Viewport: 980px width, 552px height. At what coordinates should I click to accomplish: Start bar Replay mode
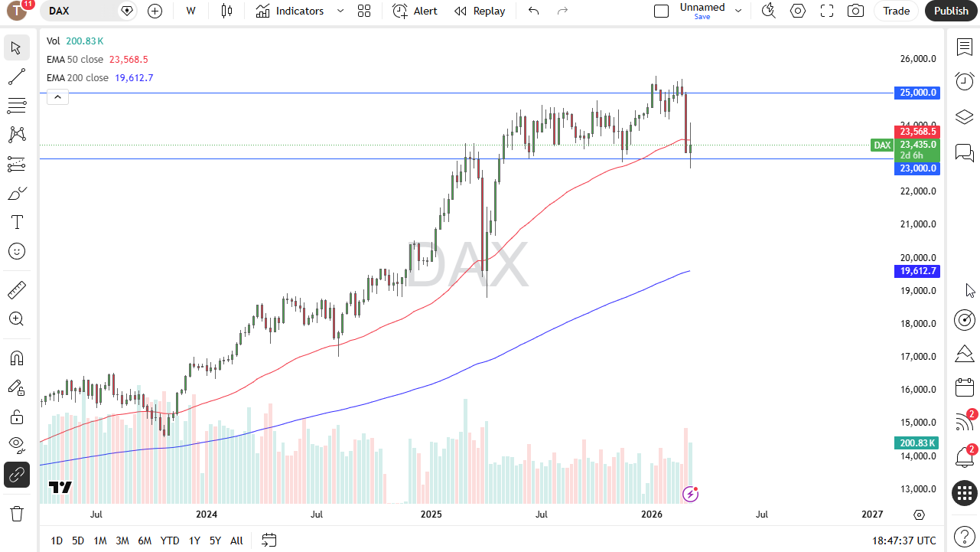480,11
